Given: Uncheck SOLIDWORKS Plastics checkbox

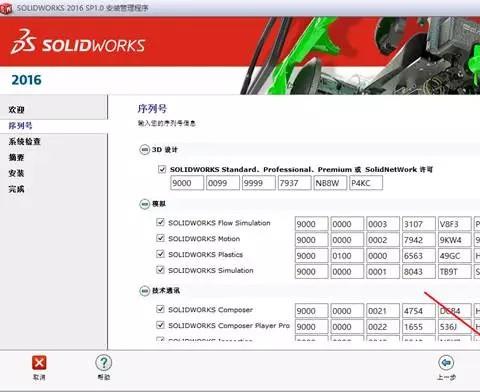Looking at the screenshot, I should point(160,254).
